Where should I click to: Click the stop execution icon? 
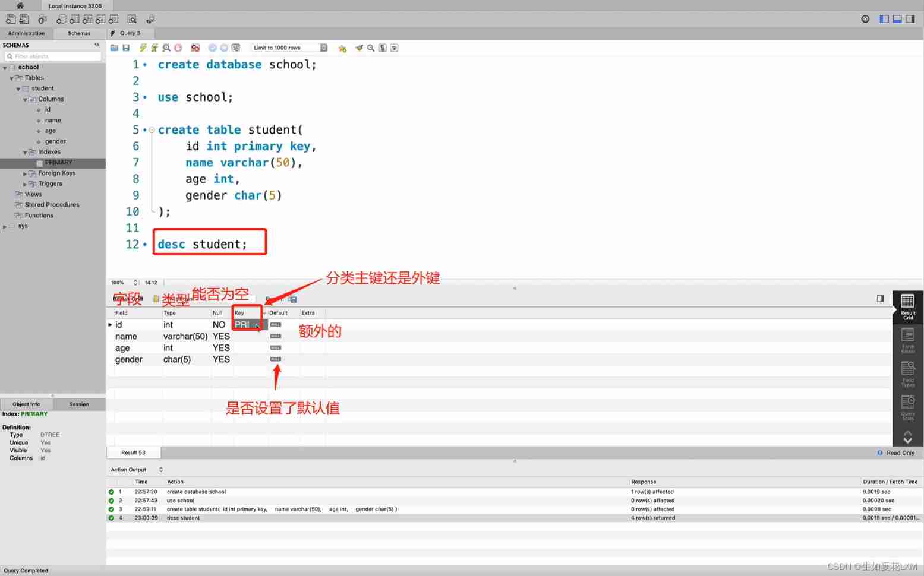click(x=178, y=48)
